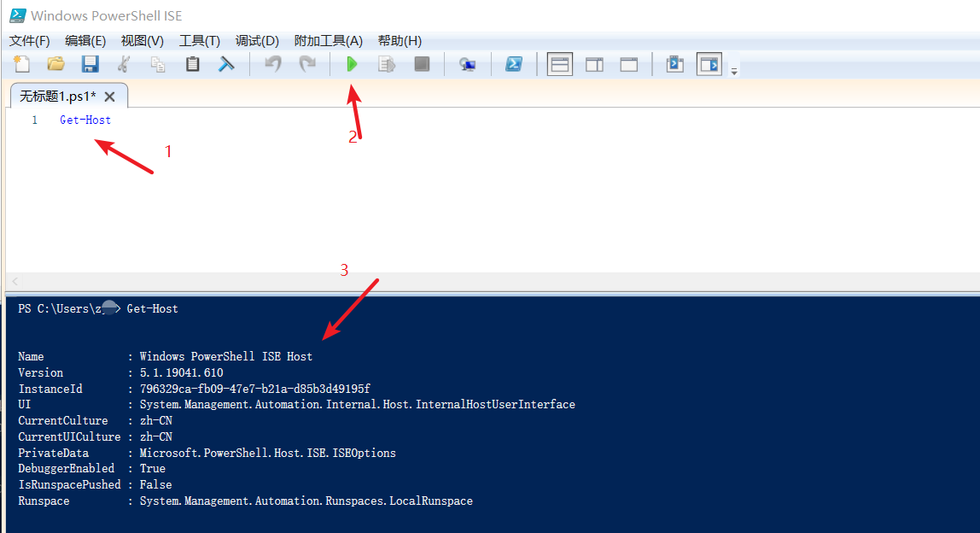Open a script file with the folder icon

55,64
